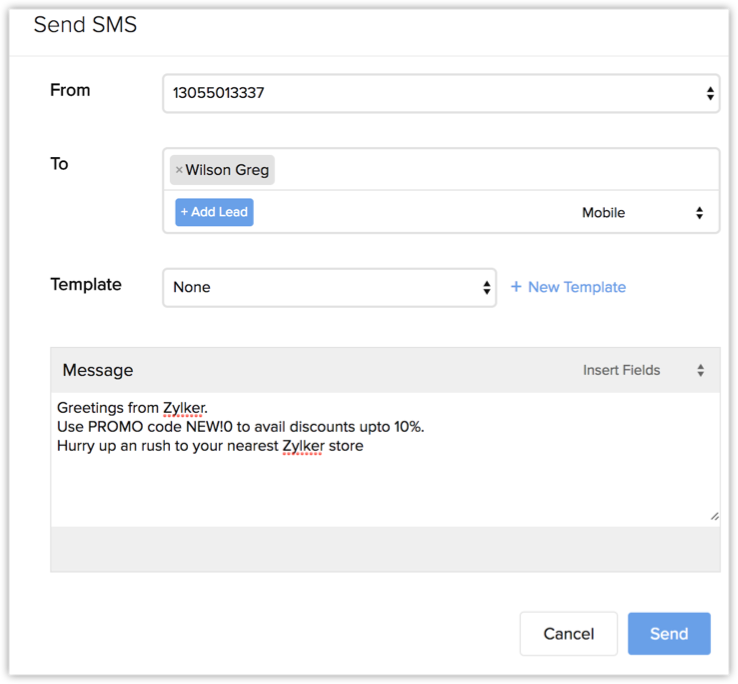This screenshot has width=738, height=684.
Task: Click the Message header label
Action: point(98,370)
